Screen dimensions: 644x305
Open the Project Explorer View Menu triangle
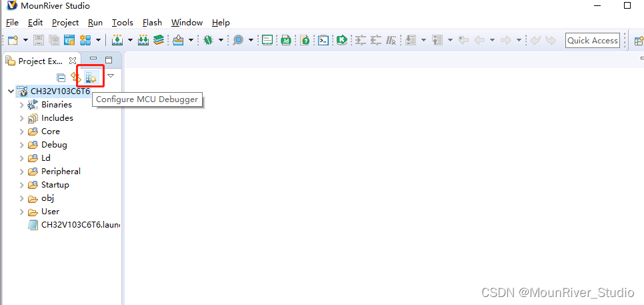111,76
